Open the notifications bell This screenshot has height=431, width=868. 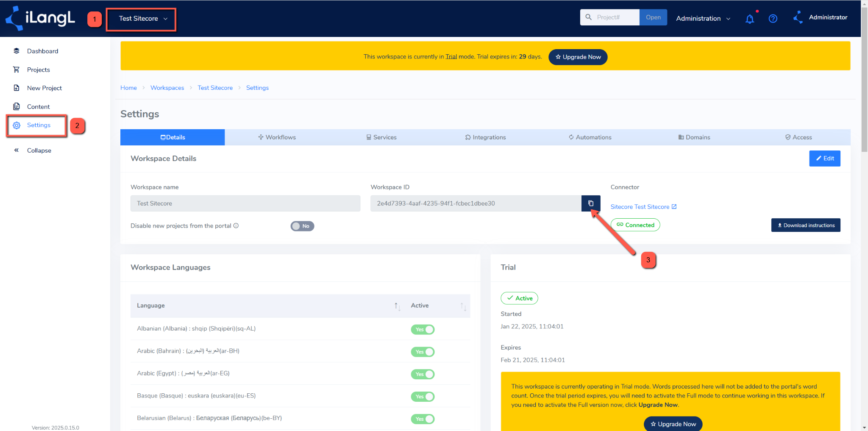point(750,19)
